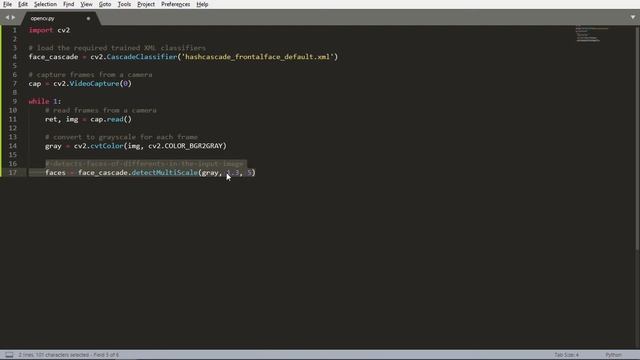Click the minimap code preview

point(591,34)
